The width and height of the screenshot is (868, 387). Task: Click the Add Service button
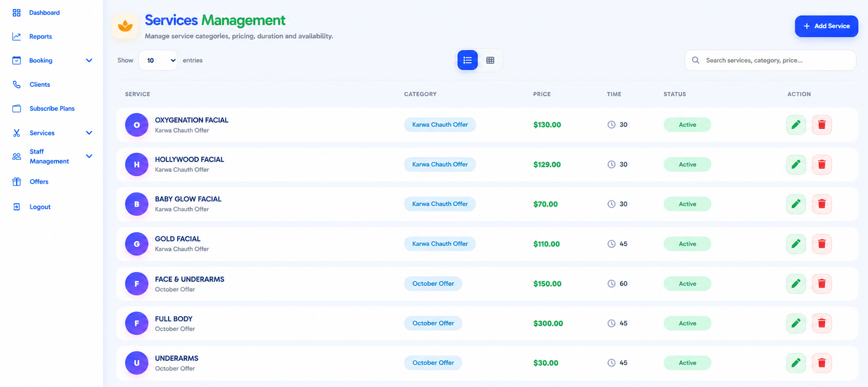click(x=826, y=26)
